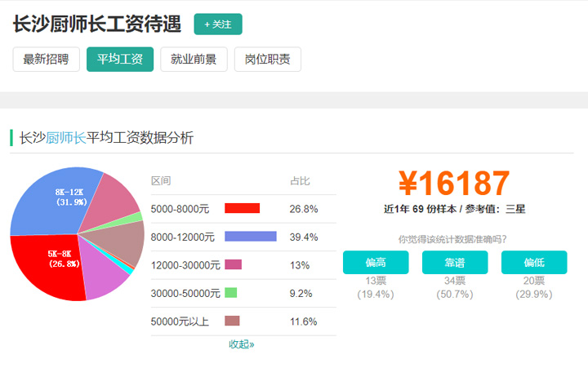This screenshot has height=368, width=588.
Task: Click the 50000元以上 range row label
Action: point(180,321)
